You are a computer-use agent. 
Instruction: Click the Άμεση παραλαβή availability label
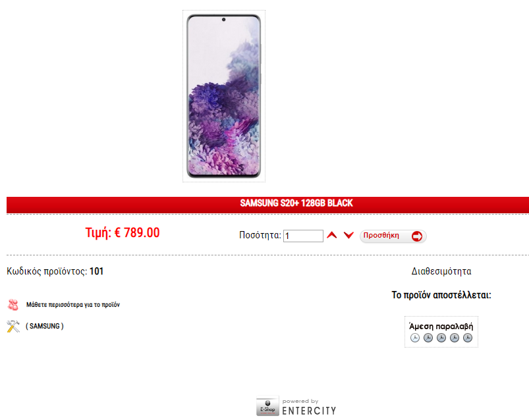[x=441, y=327]
